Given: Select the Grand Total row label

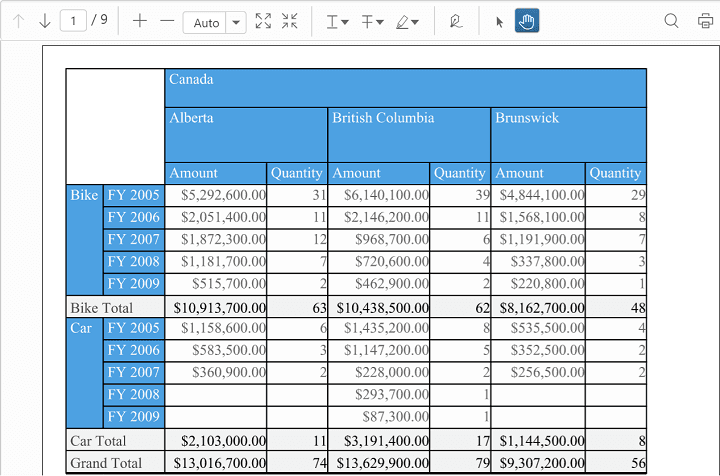Looking at the screenshot, I should [115, 463].
